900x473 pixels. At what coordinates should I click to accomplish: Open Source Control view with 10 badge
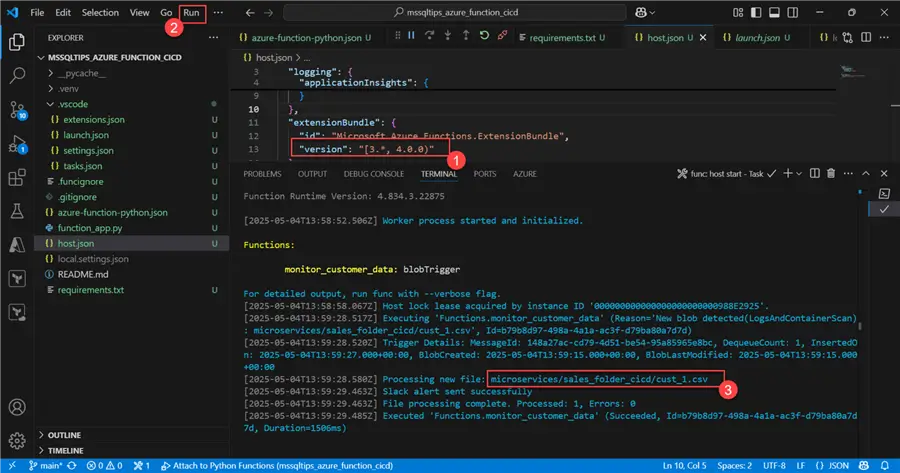[17, 110]
